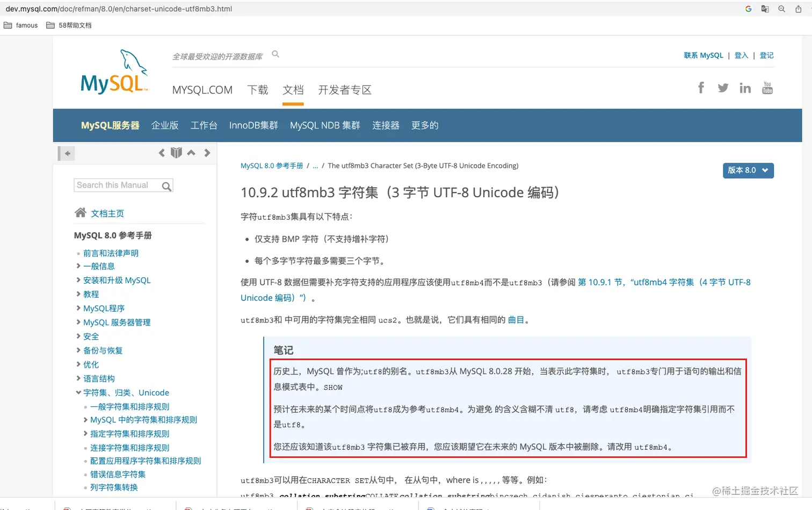Expand the 备份与恢复 section

pyautogui.click(x=78, y=350)
